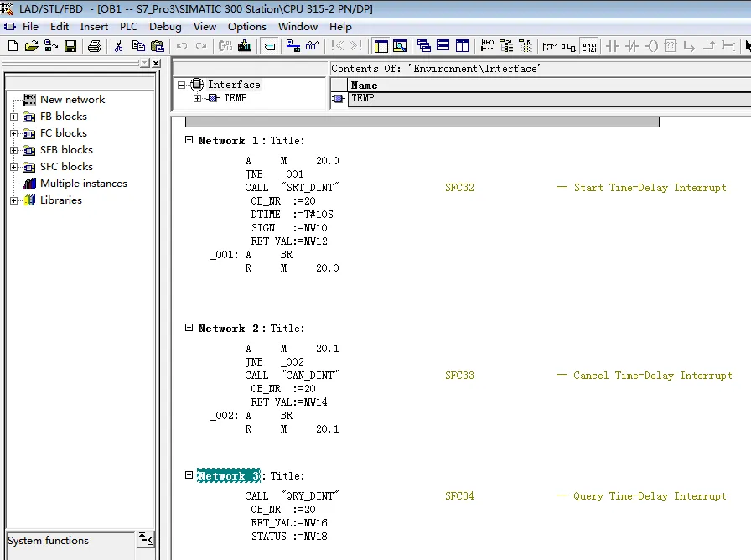
Task: Toggle the Details view magnifier icon
Action: pyautogui.click(x=400, y=46)
